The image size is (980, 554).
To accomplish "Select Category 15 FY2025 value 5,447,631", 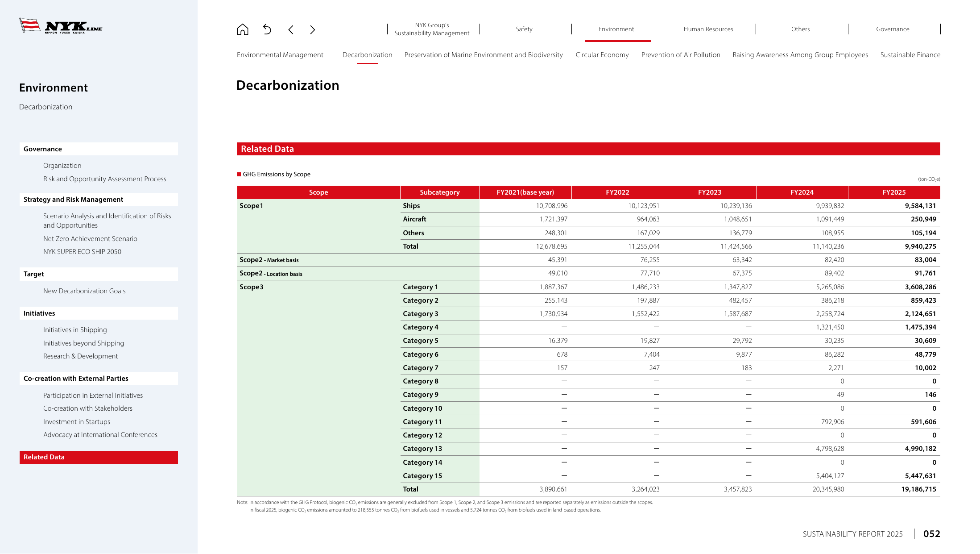I will coord(920,476).
